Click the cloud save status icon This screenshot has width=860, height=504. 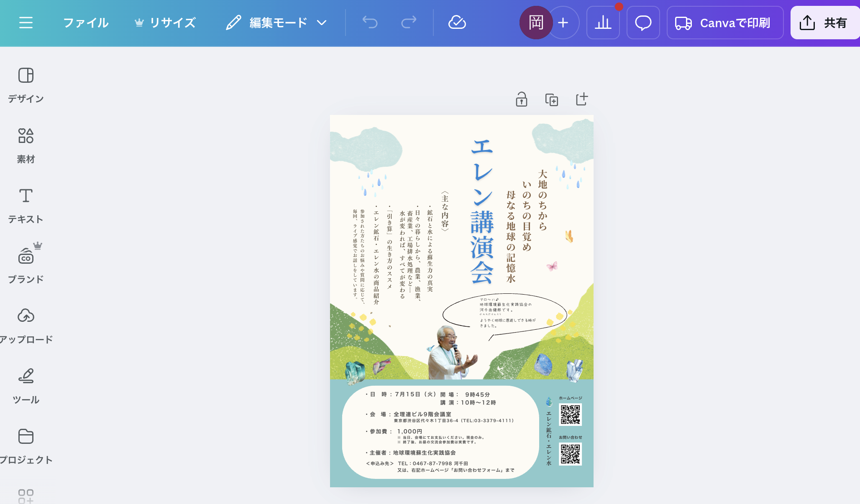457,23
